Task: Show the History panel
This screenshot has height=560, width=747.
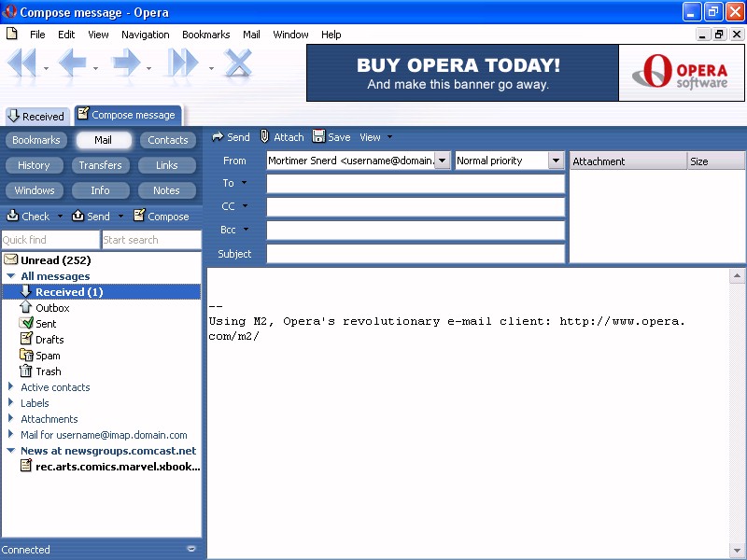Action: point(34,165)
